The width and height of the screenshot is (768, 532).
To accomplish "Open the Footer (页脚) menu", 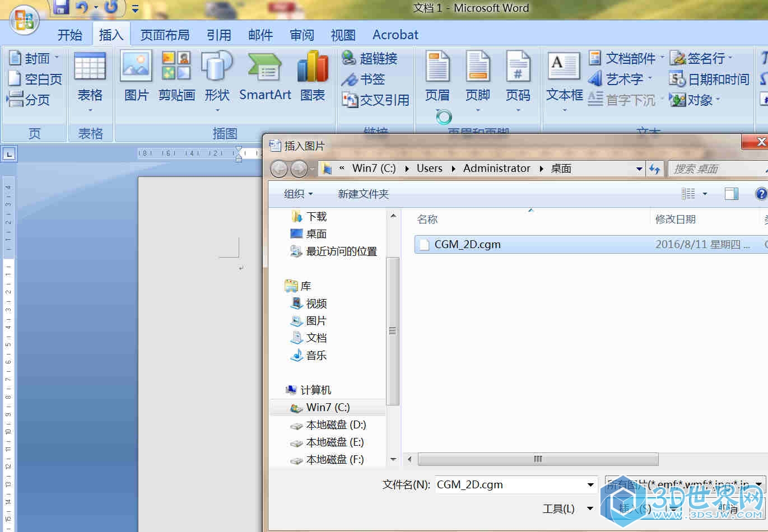I will click(478, 81).
